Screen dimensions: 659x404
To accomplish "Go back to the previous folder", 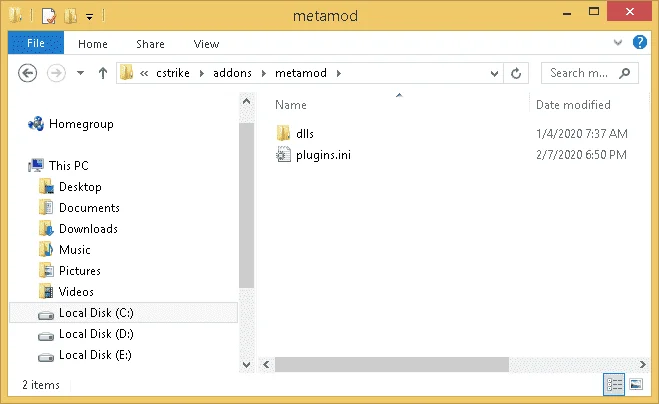I will (28, 73).
